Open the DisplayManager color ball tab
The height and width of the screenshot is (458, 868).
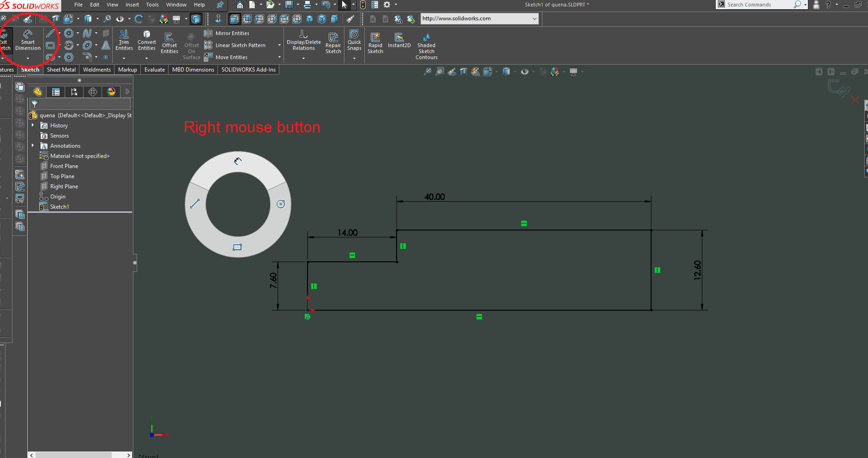click(111, 92)
